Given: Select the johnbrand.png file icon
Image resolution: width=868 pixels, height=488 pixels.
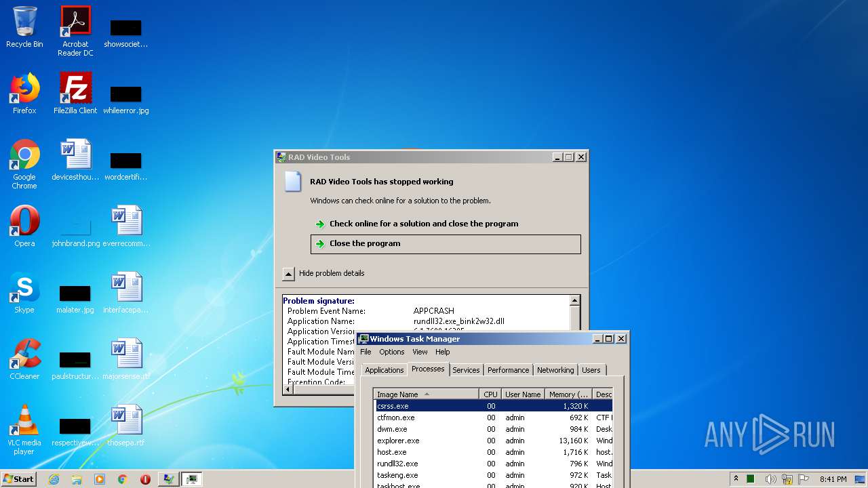Looking at the screenshot, I should click(75, 232).
